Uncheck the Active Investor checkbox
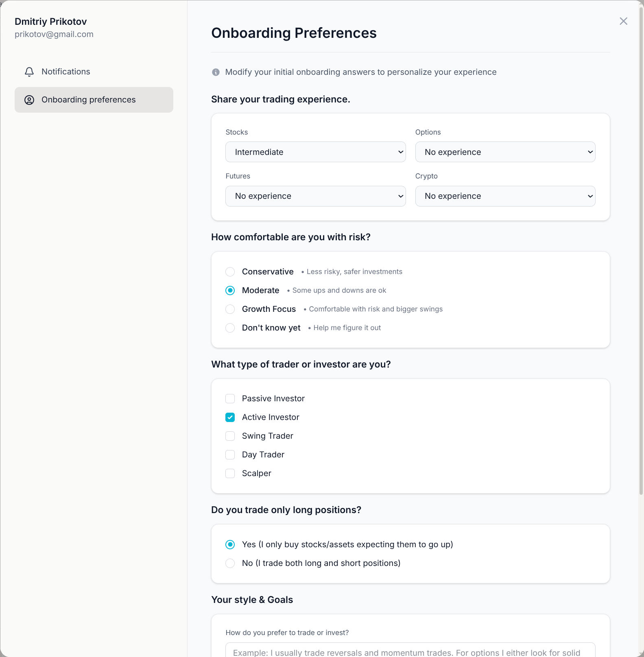644x657 pixels. point(230,418)
